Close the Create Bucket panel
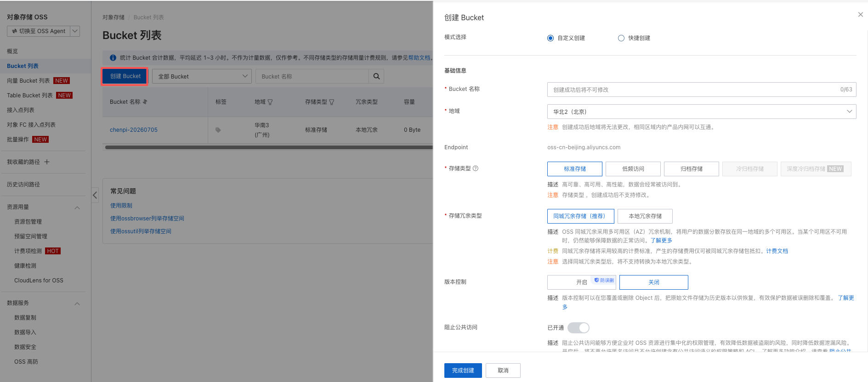This screenshot has width=868, height=382. pos(860,15)
